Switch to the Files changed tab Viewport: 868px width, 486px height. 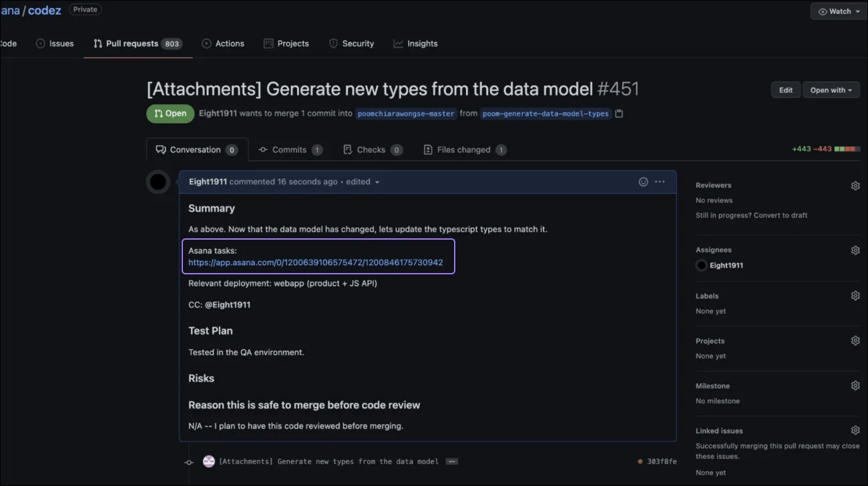point(464,149)
